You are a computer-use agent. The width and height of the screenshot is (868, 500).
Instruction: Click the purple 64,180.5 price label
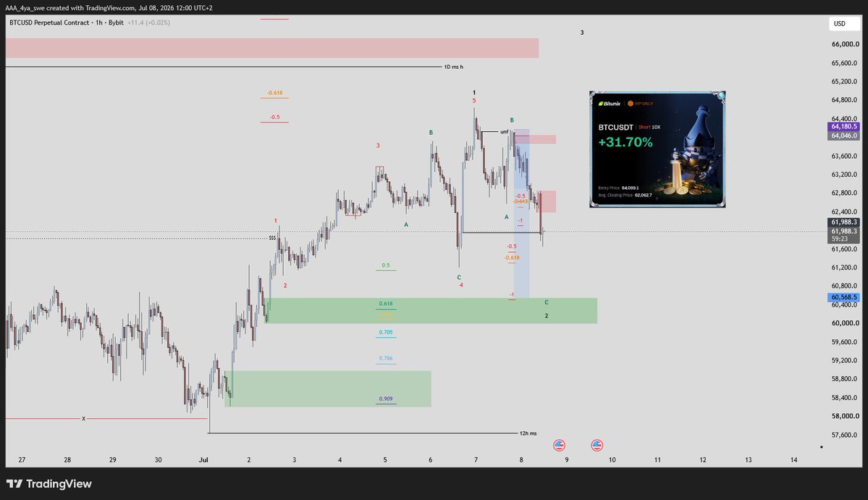click(x=843, y=127)
